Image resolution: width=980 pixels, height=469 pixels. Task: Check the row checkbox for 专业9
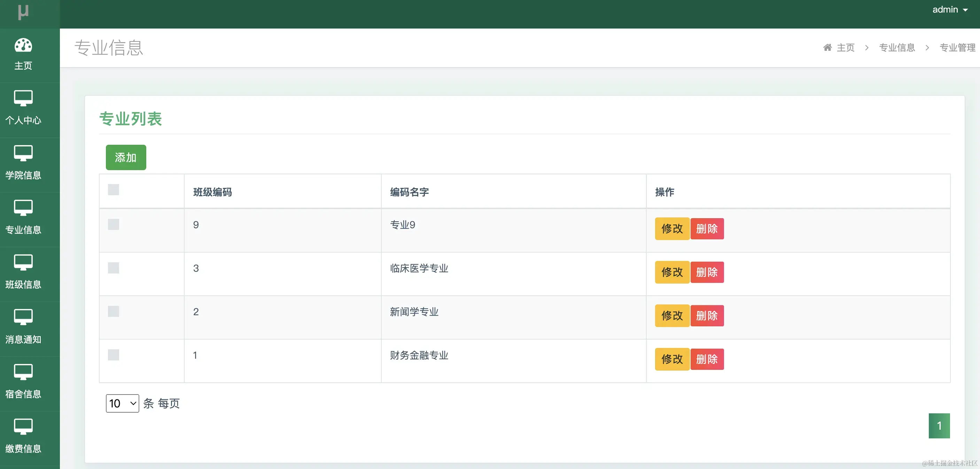click(x=113, y=225)
